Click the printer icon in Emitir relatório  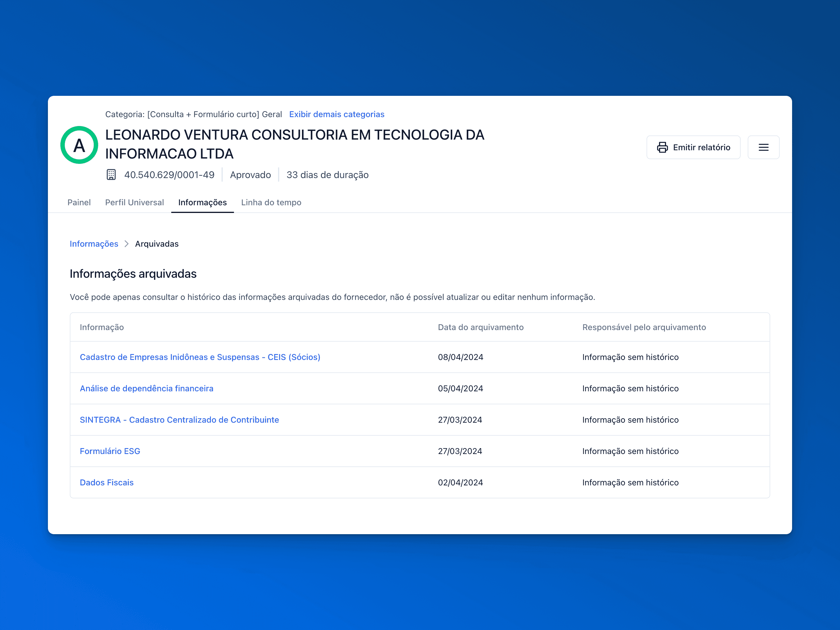pos(662,147)
